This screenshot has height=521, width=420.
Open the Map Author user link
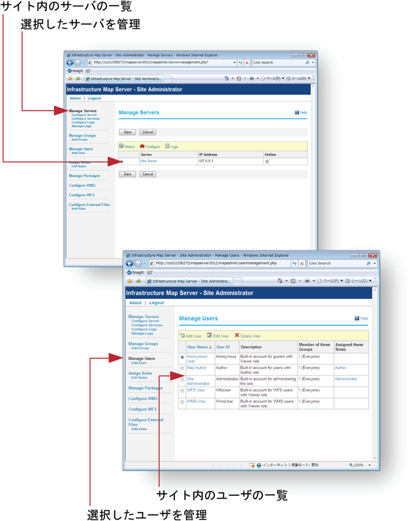tap(197, 368)
